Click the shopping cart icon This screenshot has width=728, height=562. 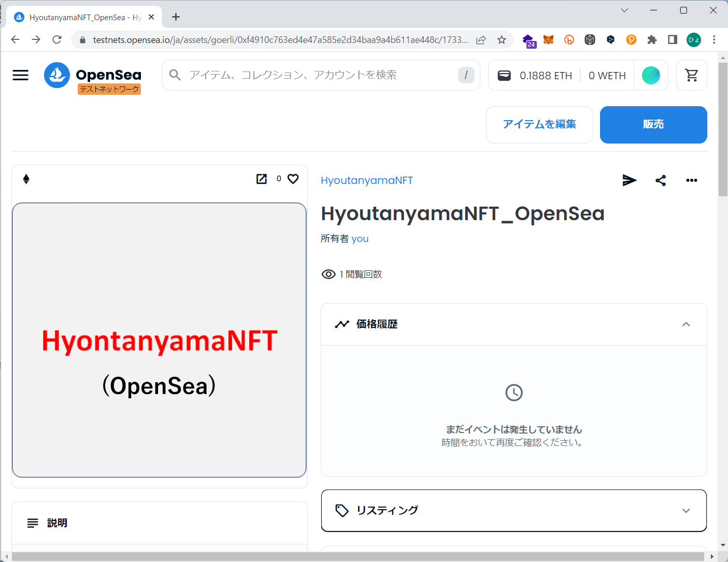(691, 76)
